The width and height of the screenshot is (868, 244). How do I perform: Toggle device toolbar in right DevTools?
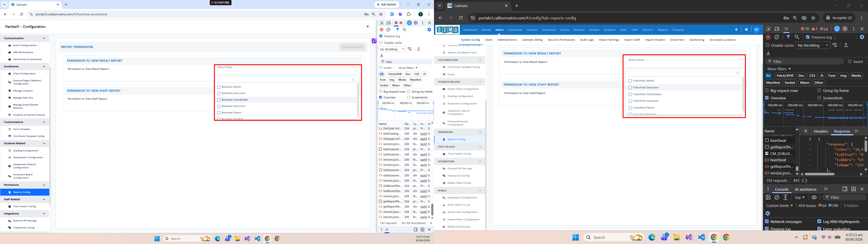coord(777,29)
